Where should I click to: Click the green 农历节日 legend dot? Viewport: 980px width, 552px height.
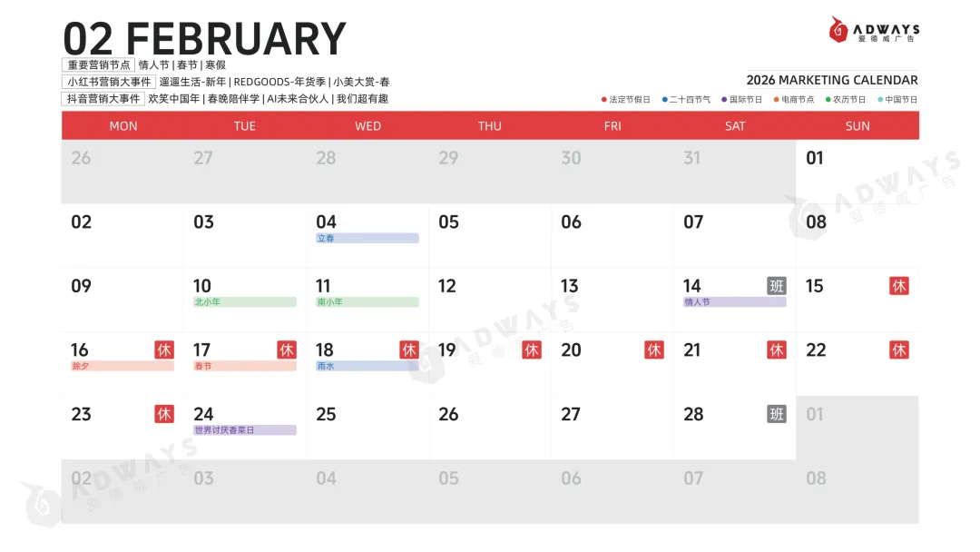[x=829, y=100]
